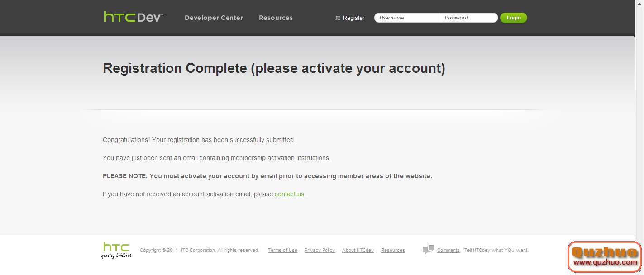Open the Developer Center menu

[214, 18]
